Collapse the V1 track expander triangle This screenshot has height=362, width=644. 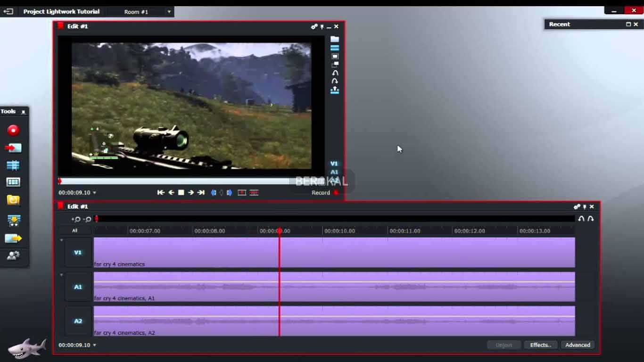[61, 240]
